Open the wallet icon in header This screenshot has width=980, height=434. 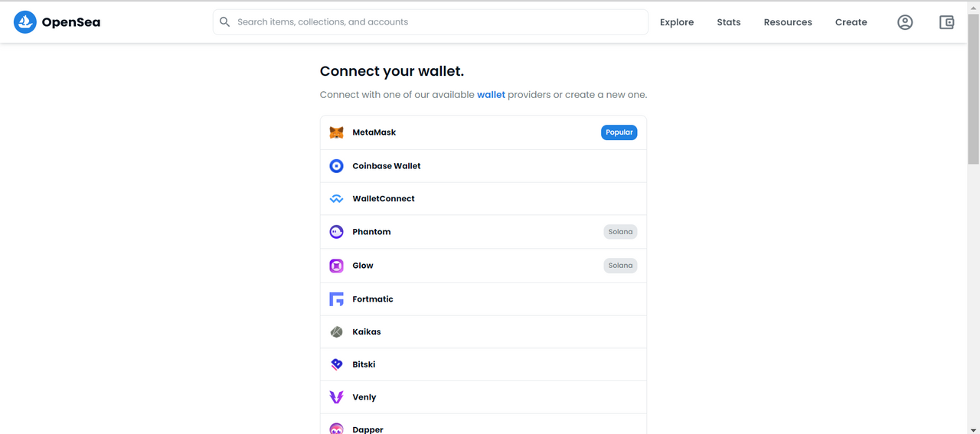[947, 22]
